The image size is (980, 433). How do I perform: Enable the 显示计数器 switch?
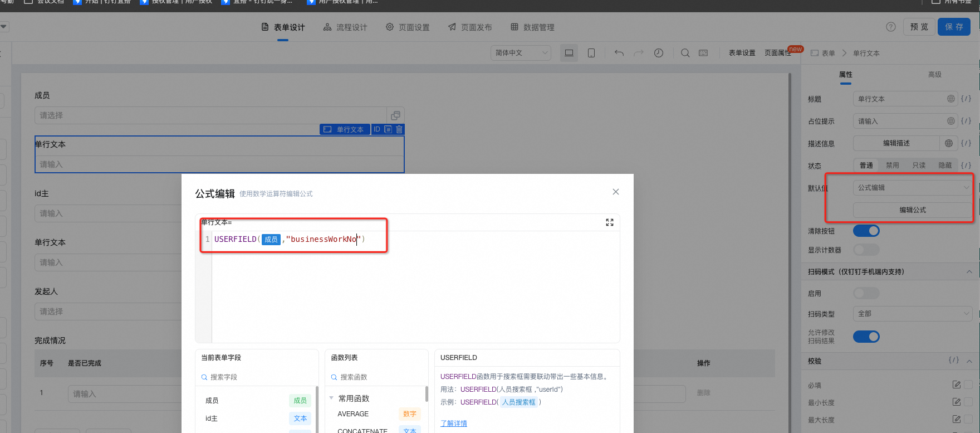point(866,250)
